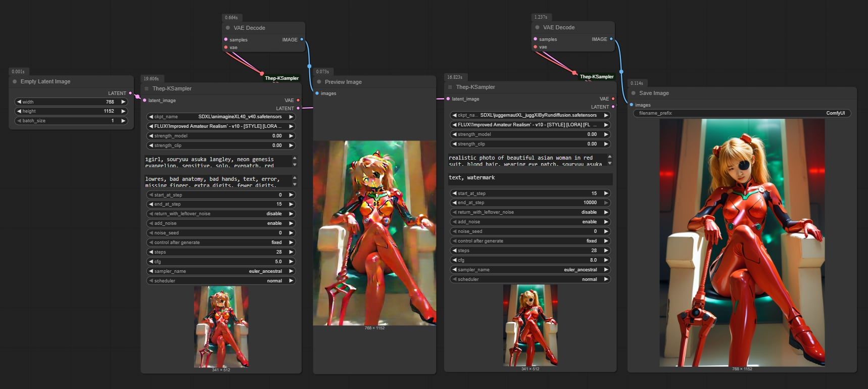The height and width of the screenshot is (389, 868).
Task: Collapse the VAE Decode node timed 0.664s
Action: point(228,28)
